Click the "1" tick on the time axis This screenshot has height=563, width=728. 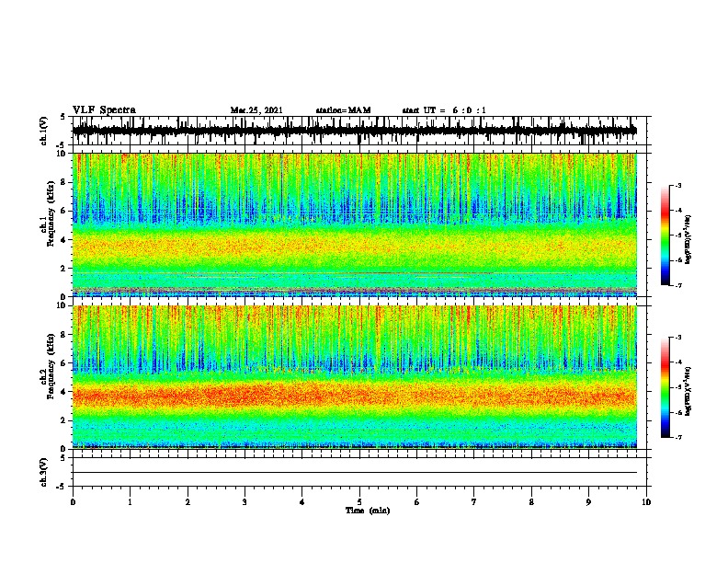click(x=130, y=501)
